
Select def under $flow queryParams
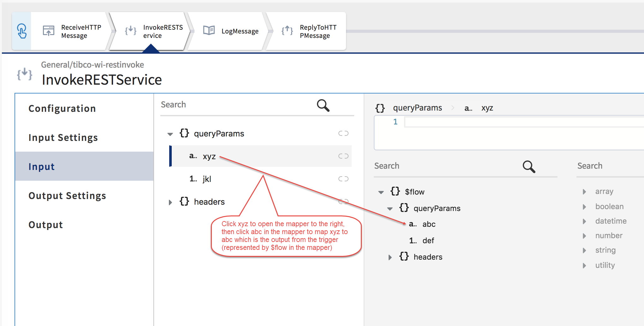click(x=428, y=241)
